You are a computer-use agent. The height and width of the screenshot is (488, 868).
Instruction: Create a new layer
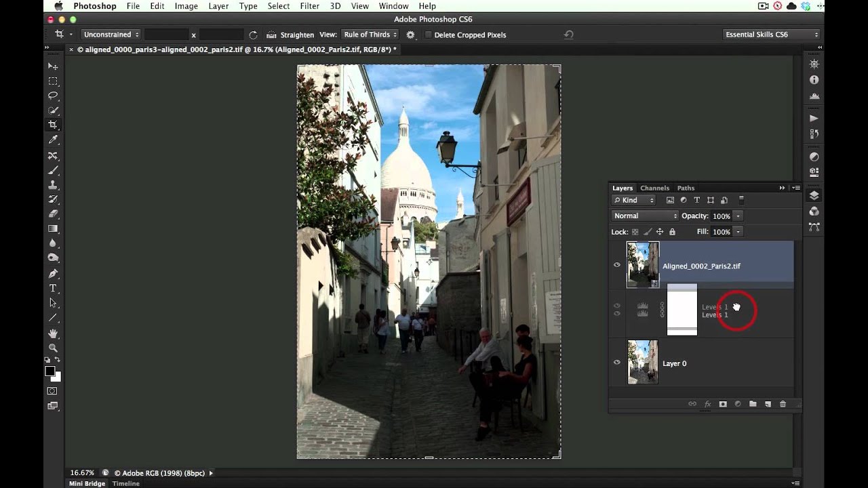click(768, 404)
